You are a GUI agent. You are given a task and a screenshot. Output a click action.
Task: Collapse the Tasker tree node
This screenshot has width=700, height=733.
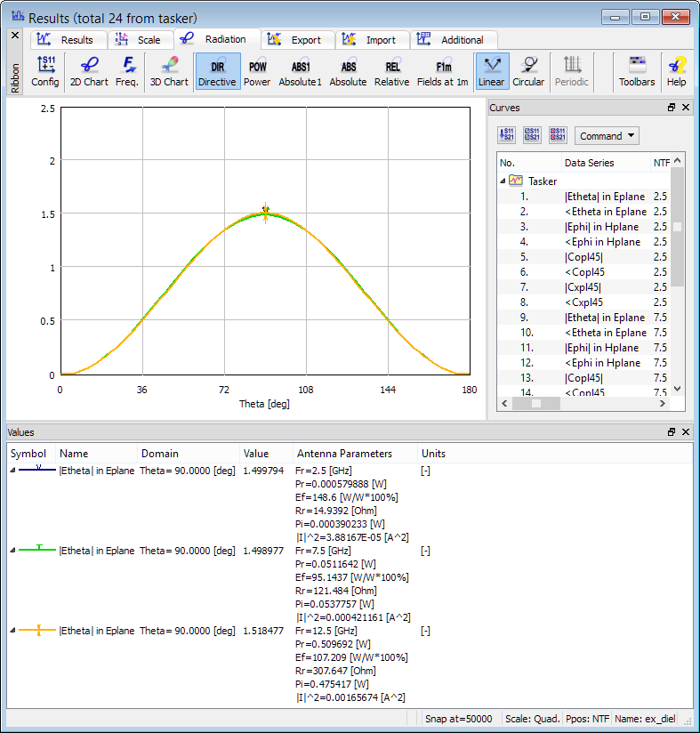pyautogui.click(x=503, y=181)
